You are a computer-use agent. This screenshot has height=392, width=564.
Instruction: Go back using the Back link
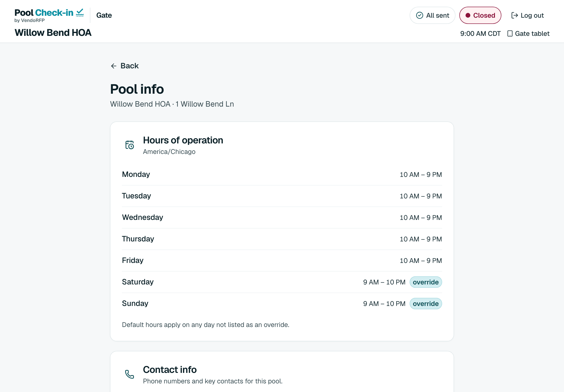point(125,66)
